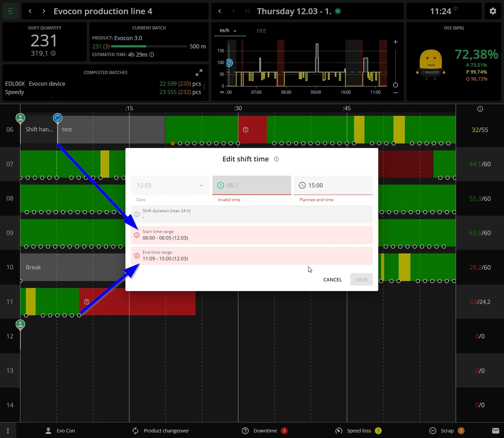Zoom in chart with plus icon

395,42
